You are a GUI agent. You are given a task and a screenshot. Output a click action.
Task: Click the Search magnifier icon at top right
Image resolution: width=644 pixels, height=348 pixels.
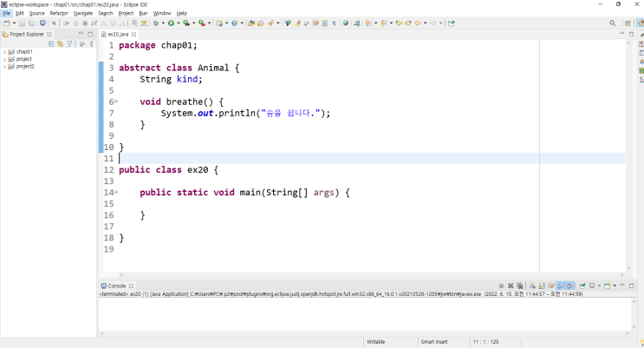[x=613, y=23]
